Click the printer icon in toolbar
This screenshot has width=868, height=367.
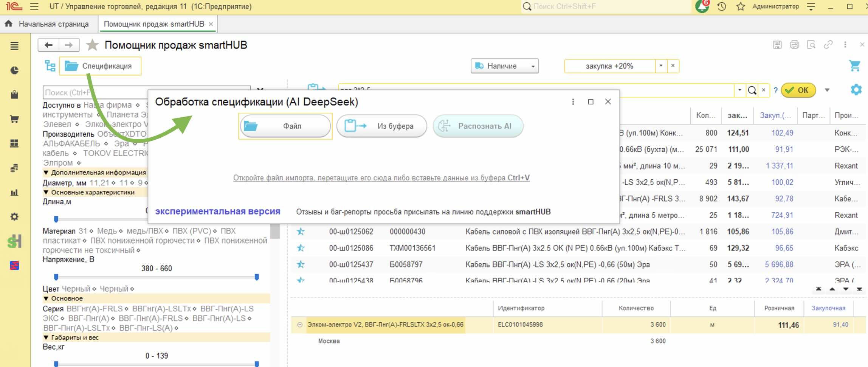click(x=794, y=45)
